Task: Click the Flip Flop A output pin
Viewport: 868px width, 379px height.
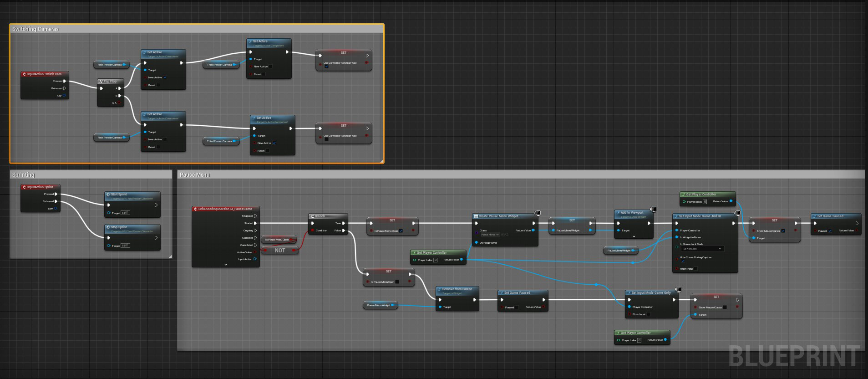Action: click(x=120, y=88)
